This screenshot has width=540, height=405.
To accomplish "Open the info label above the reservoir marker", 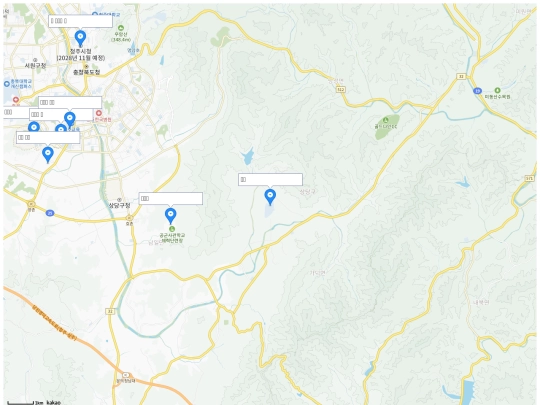I will point(270,180).
